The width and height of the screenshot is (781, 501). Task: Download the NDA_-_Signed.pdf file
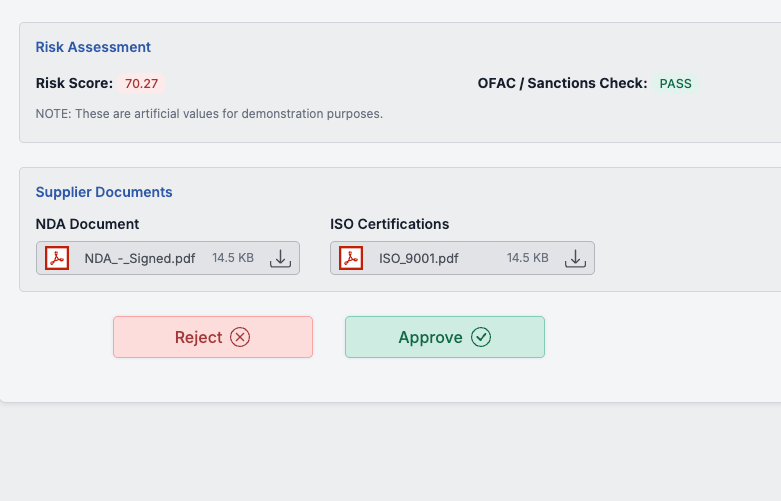(x=280, y=258)
